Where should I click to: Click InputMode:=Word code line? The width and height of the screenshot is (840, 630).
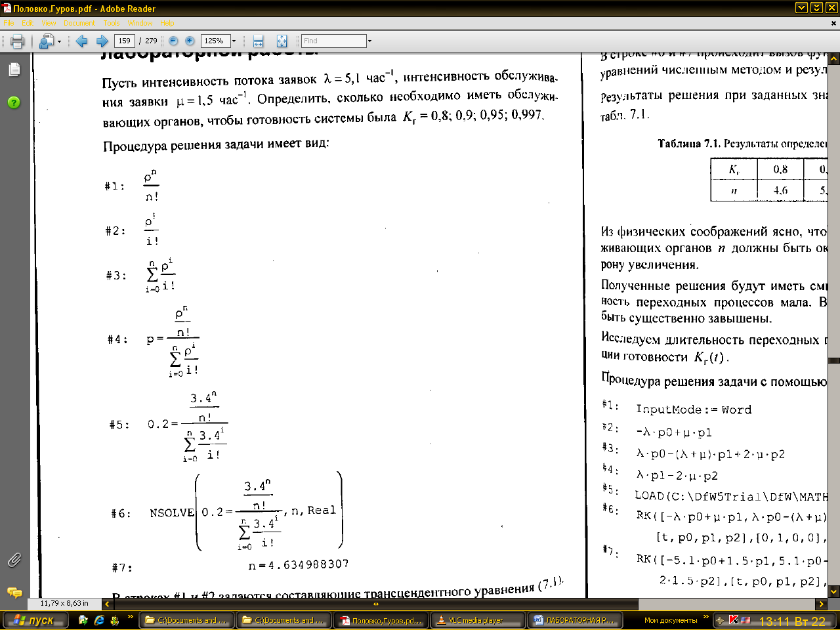click(694, 409)
